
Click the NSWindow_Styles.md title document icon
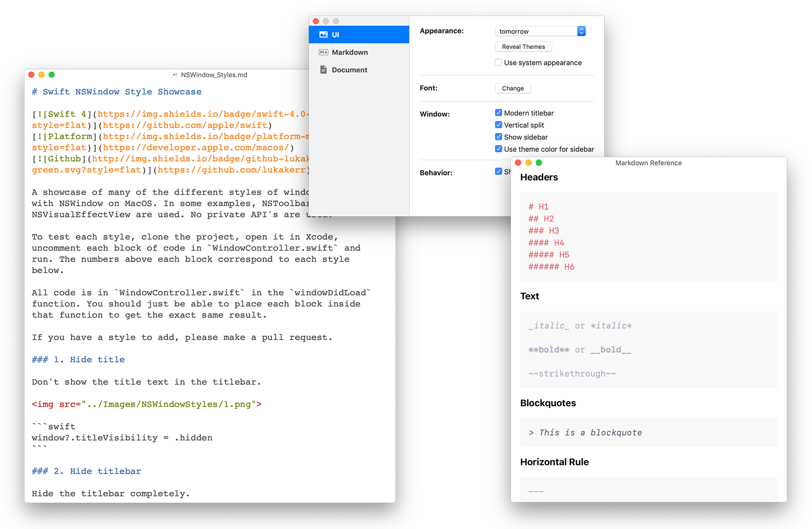(x=175, y=75)
